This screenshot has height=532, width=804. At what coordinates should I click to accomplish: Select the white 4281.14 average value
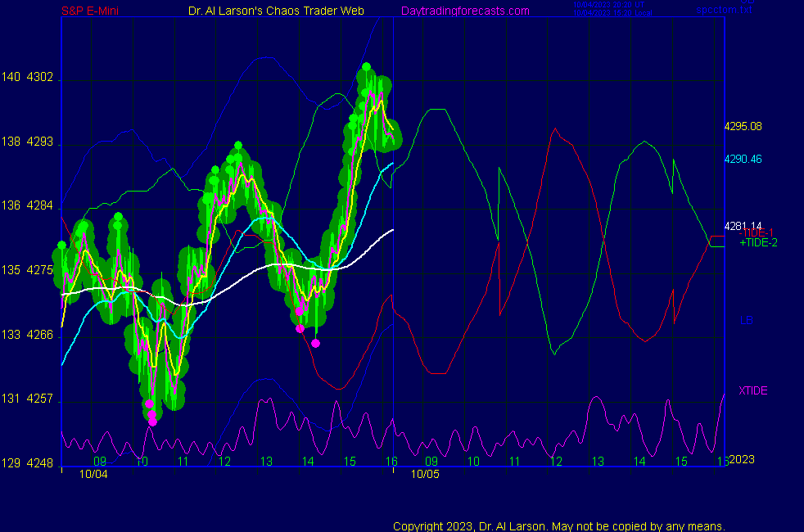[x=743, y=226]
